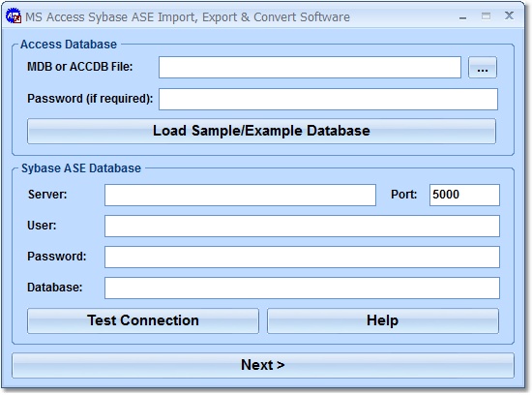Click the window title bar text
The width and height of the screenshot is (532, 395).
coord(188,17)
